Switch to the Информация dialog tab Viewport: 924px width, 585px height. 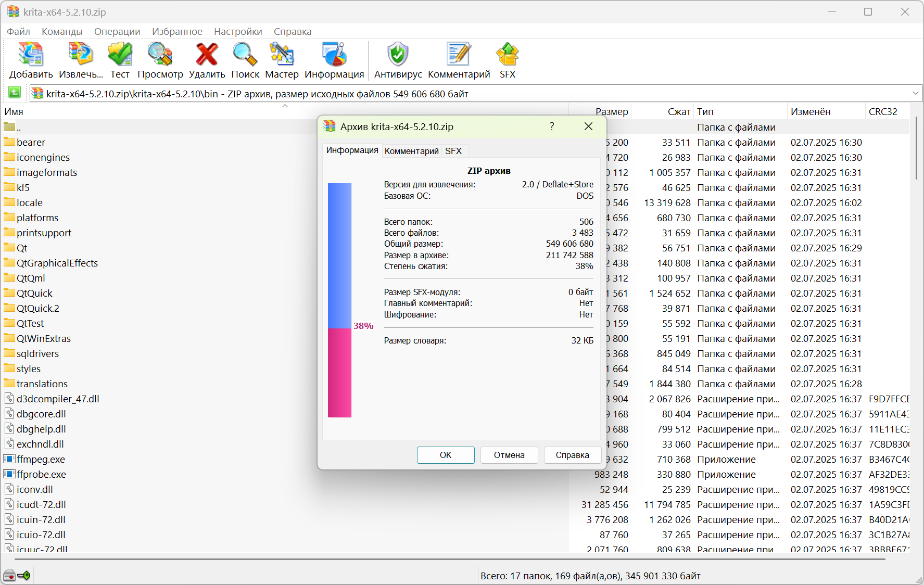(352, 150)
